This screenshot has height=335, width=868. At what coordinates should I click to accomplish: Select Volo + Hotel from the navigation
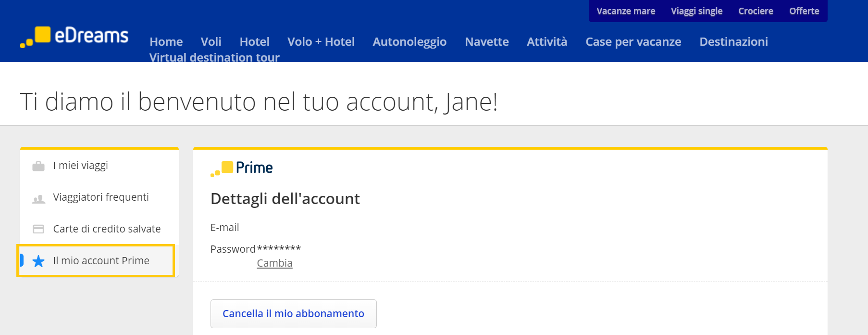321,42
